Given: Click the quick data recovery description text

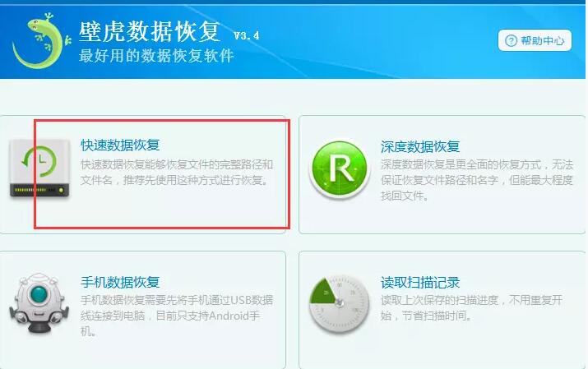Looking at the screenshot, I should pos(177,173).
